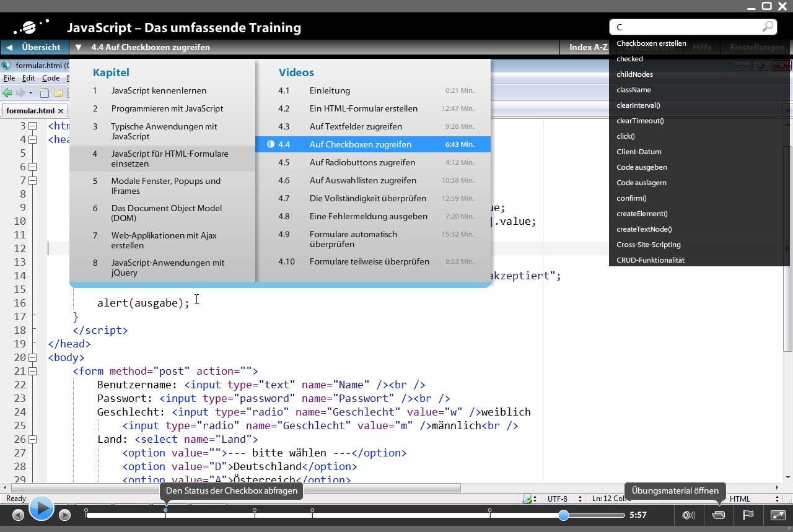
Task: Switch to the formular.html tab
Action: (x=29, y=112)
